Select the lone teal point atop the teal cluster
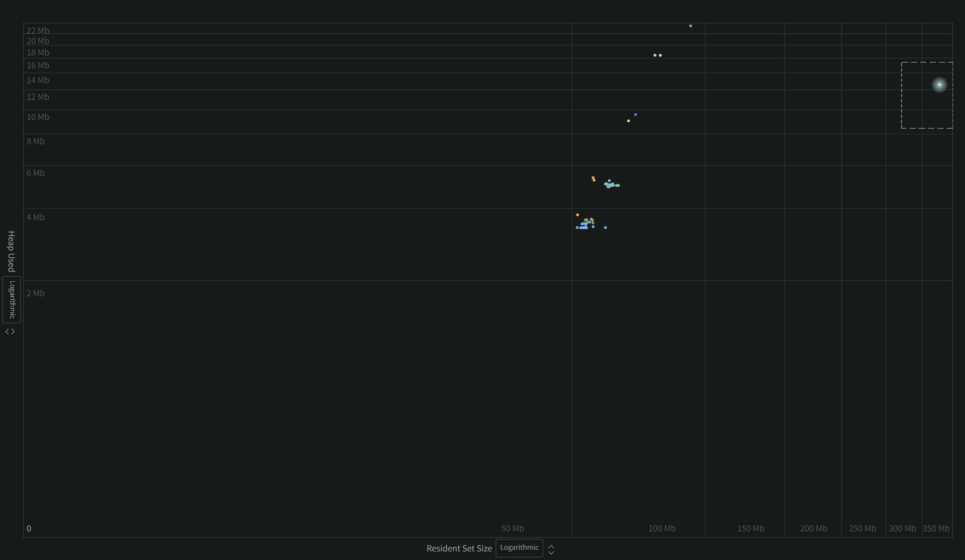Screen dimensions: 965x560 tap(609, 181)
